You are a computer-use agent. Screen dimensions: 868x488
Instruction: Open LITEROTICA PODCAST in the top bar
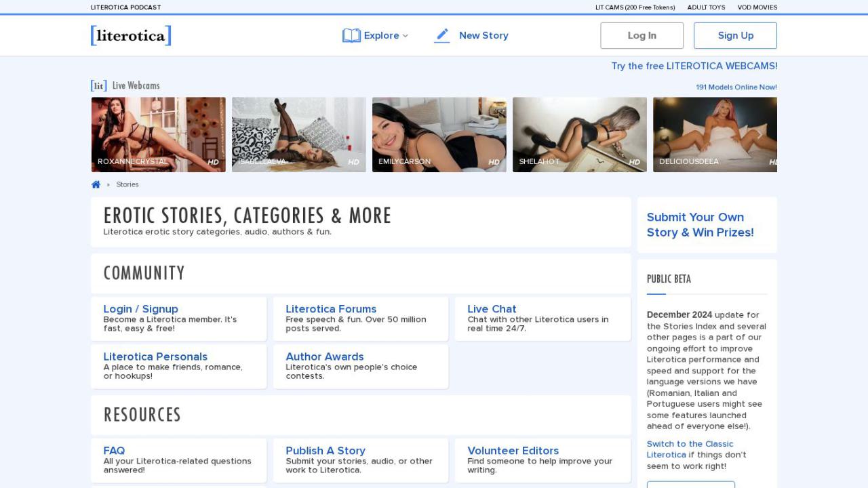point(126,7)
